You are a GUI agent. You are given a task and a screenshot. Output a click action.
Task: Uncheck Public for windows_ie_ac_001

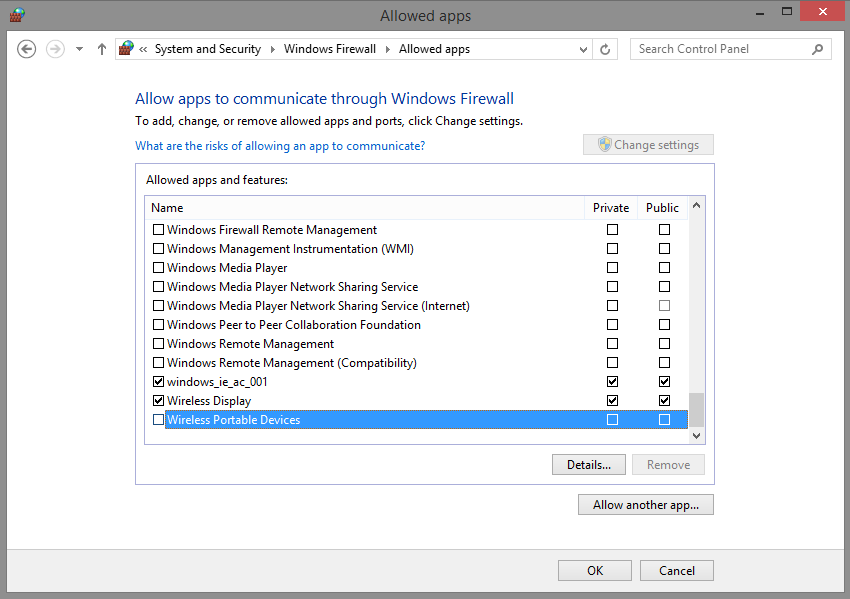(x=664, y=382)
